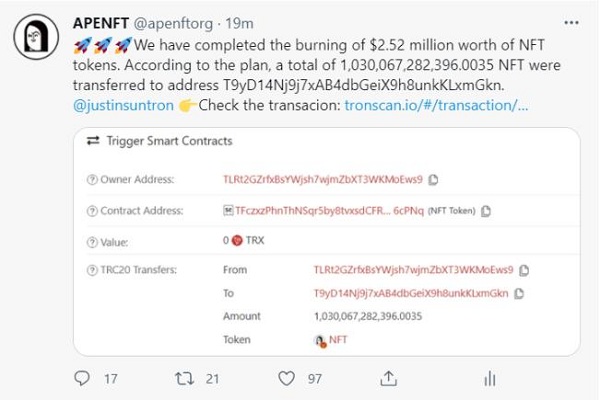Open the tronscan.io transaction link

436,105
